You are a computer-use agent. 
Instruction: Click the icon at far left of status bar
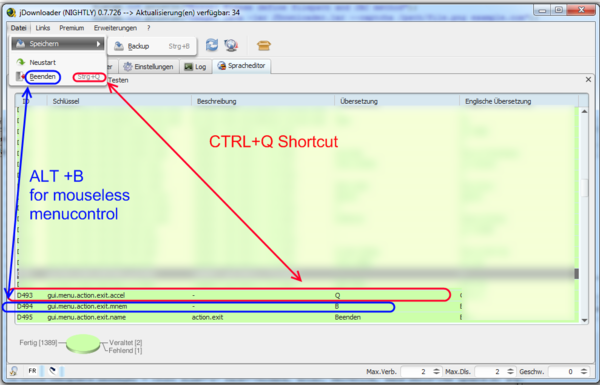14,371
